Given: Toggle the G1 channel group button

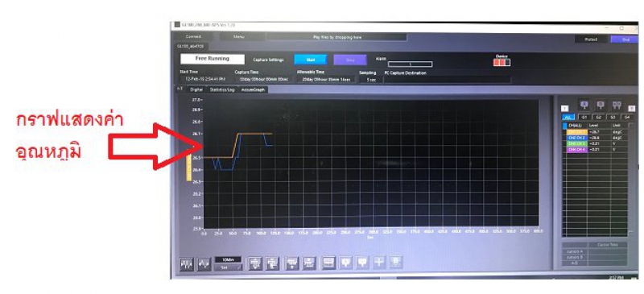Looking at the screenshot, I should [584, 117].
